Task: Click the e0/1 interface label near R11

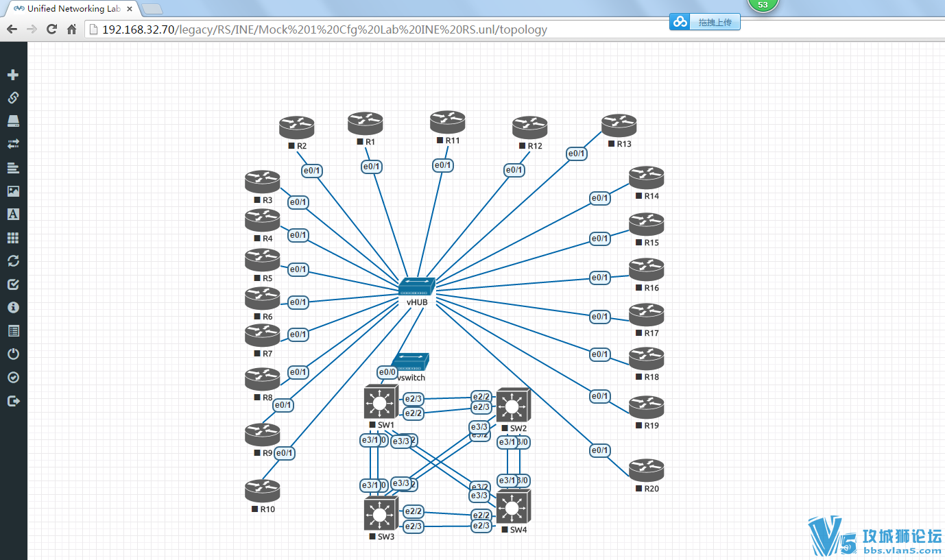Action: pos(442,165)
